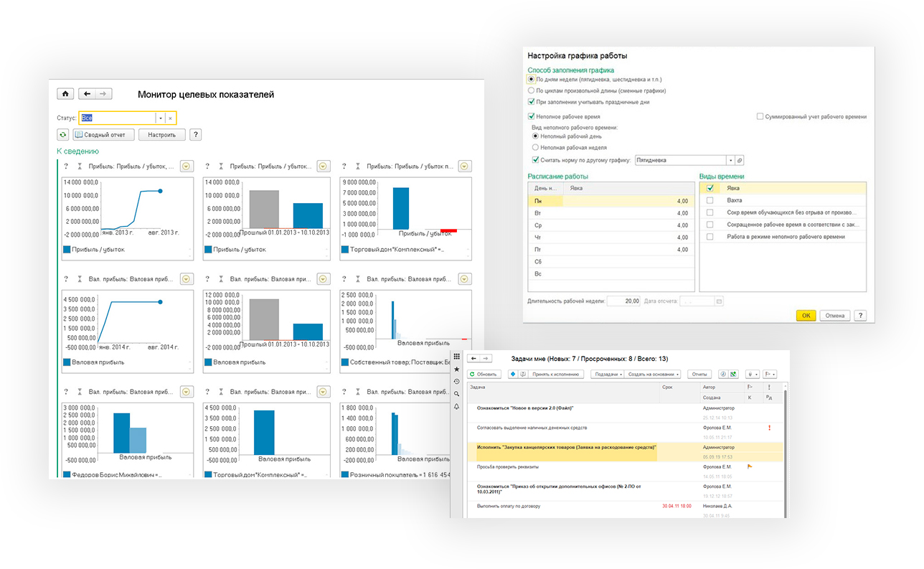Open the Пятидневка schedule dropdown

tap(730, 161)
